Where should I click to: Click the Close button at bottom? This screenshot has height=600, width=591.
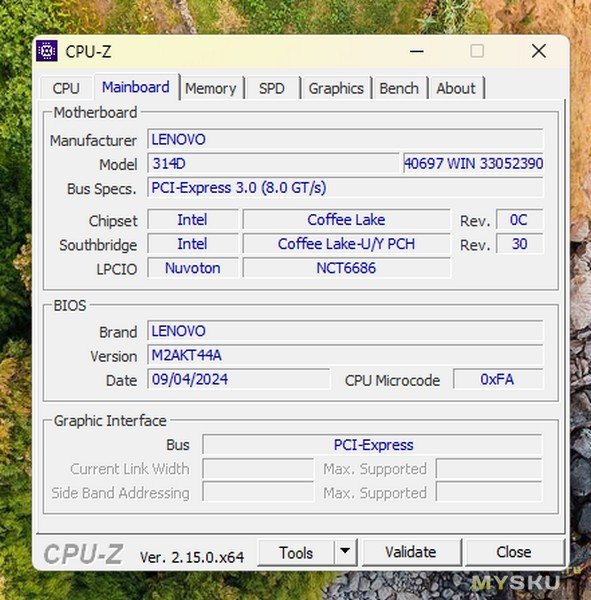(514, 552)
